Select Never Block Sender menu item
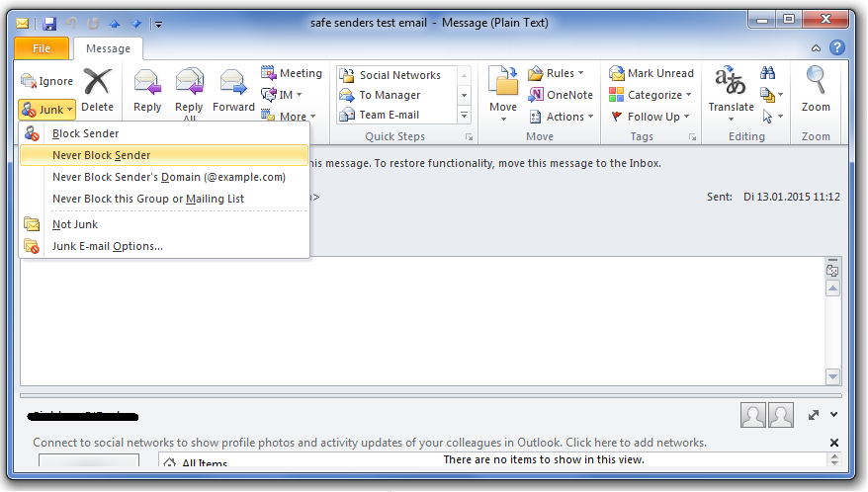 tap(102, 155)
